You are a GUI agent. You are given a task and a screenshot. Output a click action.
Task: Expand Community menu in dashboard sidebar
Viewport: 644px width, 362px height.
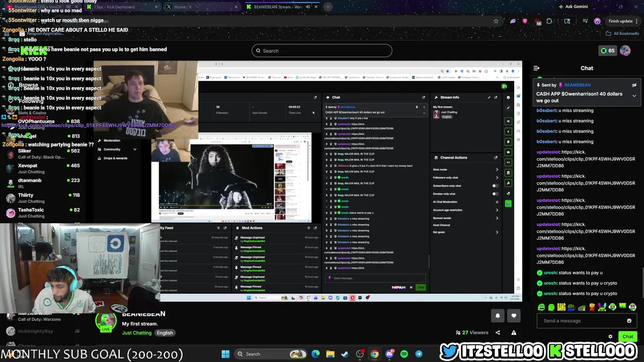[x=134, y=149]
